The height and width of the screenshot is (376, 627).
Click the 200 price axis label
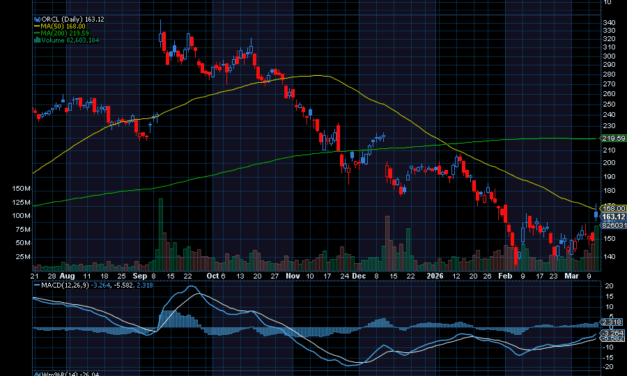[609, 162]
